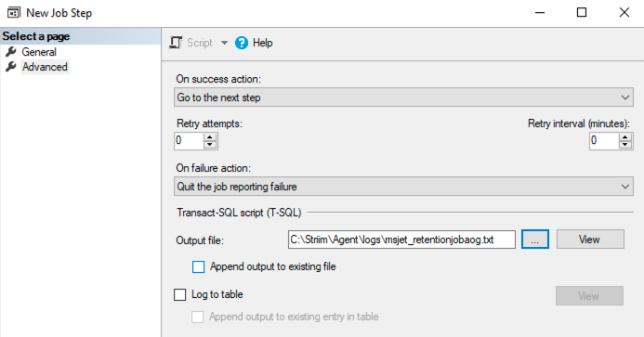Click the Advanced wrench icon
Viewport: 644px width, 337px height.
11,67
